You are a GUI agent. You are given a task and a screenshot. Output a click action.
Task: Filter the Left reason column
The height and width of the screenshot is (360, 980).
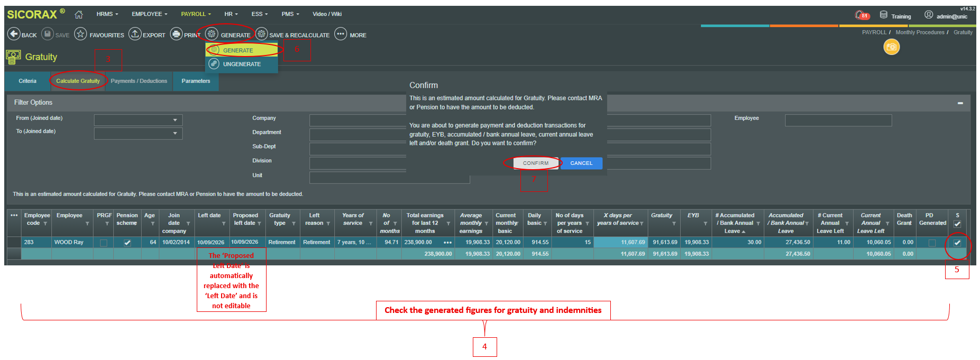(x=328, y=224)
